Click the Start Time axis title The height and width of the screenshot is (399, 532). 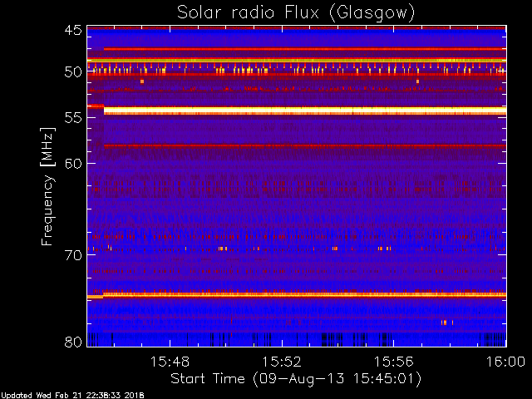point(296,379)
